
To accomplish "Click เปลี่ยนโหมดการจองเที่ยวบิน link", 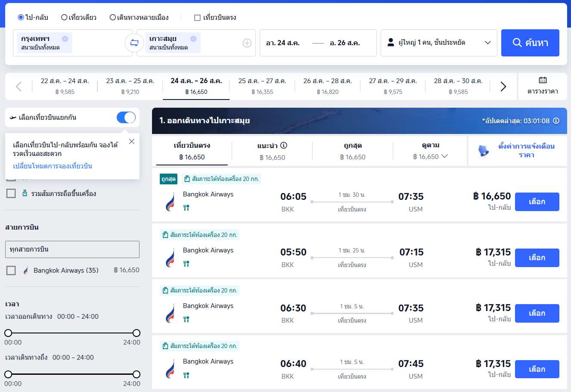I will coord(53,166).
